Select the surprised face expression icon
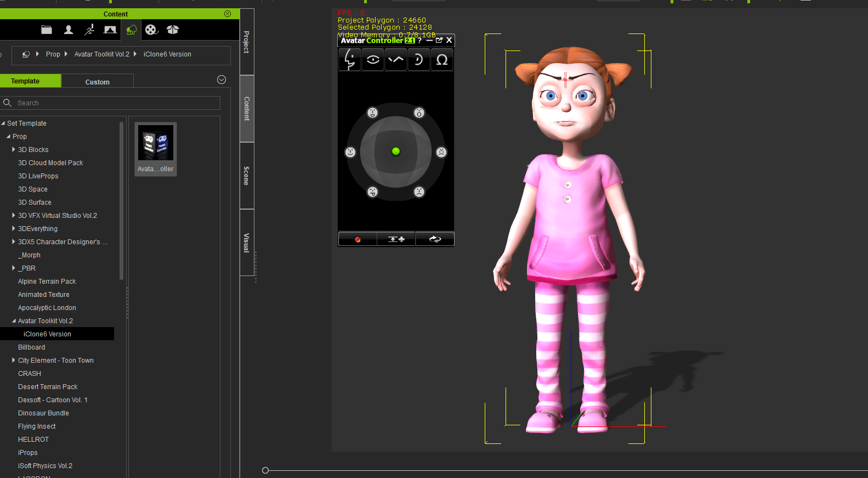The image size is (868, 478). coord(419,113)
